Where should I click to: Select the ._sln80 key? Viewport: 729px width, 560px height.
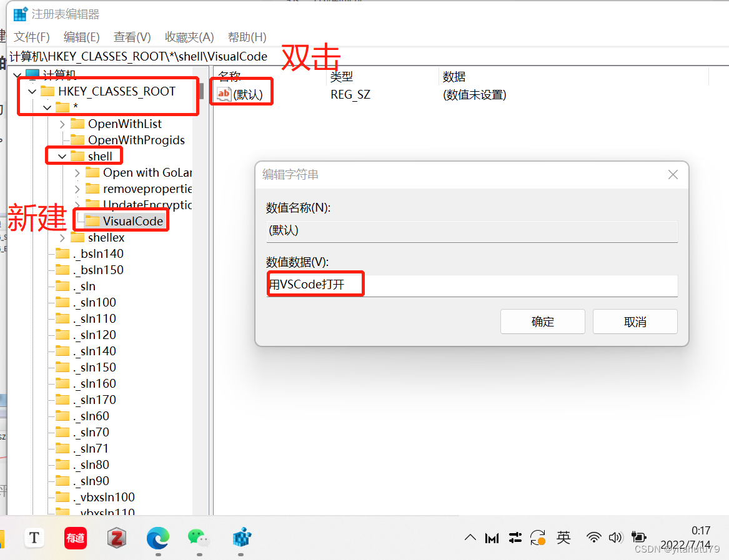91,464
